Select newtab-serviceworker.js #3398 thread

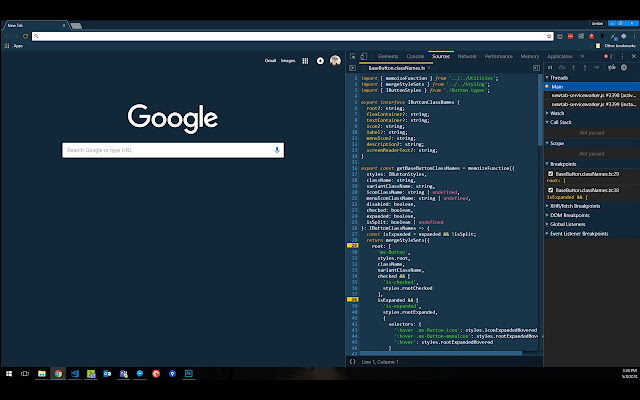pos(592,96)
